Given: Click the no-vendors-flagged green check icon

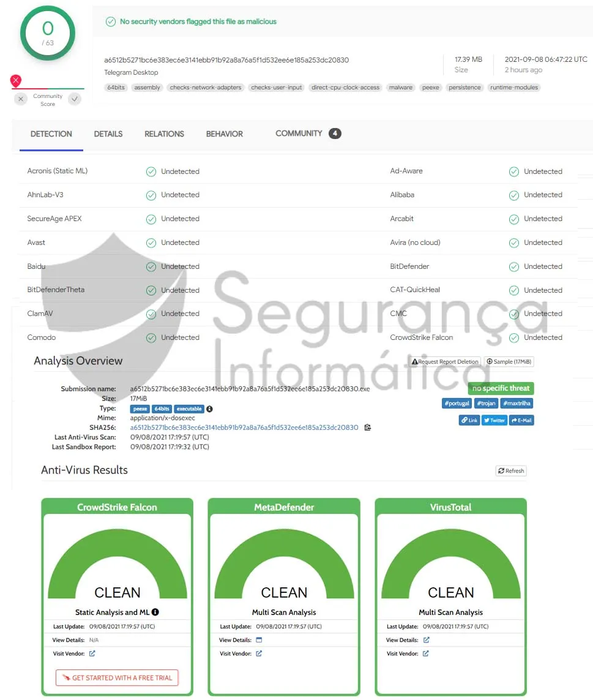Looking at the screenshot, I should (x=111, y=21).
